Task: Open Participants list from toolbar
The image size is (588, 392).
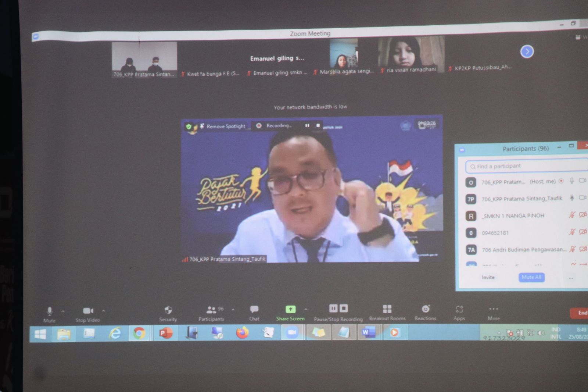Action: point(211,310)
